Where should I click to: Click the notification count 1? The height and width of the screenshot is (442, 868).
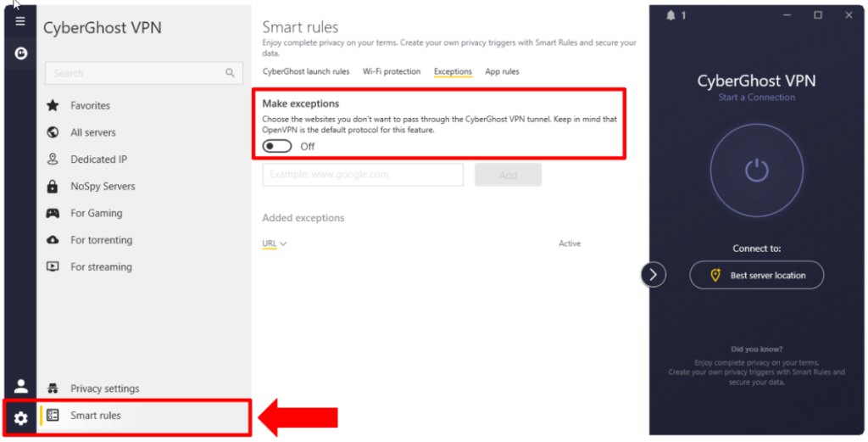click(x=683, y=15)
